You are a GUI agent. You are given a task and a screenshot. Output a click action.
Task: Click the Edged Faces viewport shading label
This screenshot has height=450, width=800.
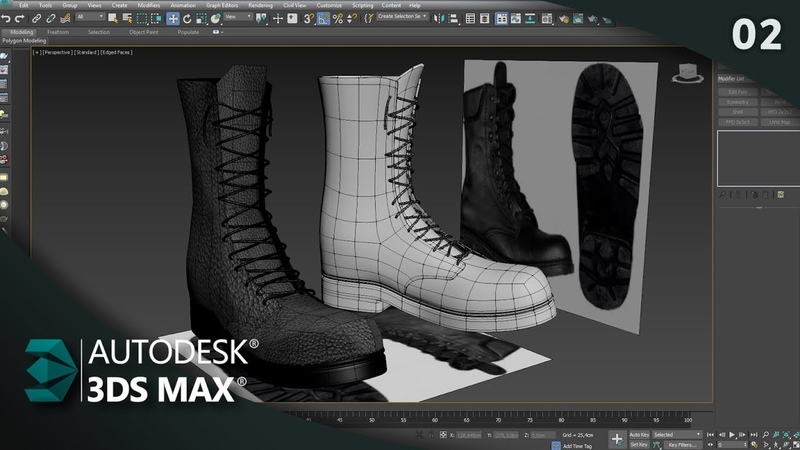coord(116,52)
